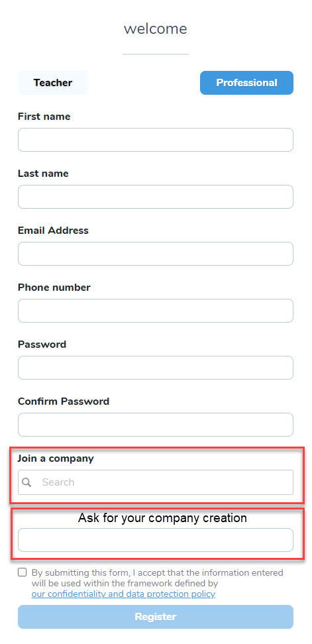Click the Confirm Password label

64,402
